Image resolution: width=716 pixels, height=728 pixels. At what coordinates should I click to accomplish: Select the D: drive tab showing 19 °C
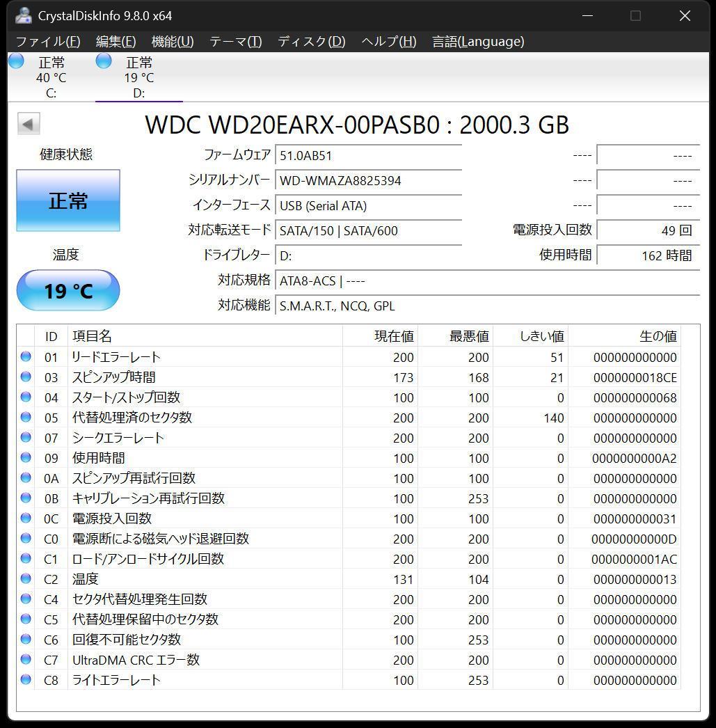tap(138, 77)
